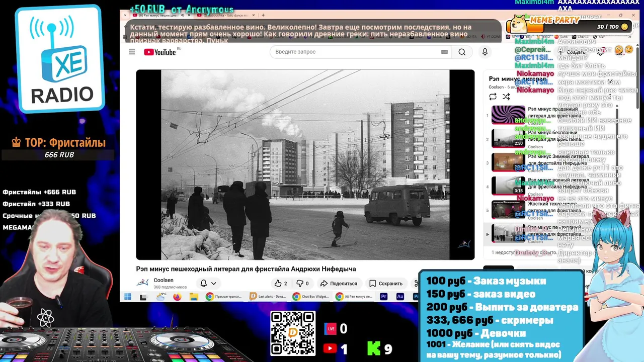
Task: Start voice search with microphone icon
Action: 485,52
